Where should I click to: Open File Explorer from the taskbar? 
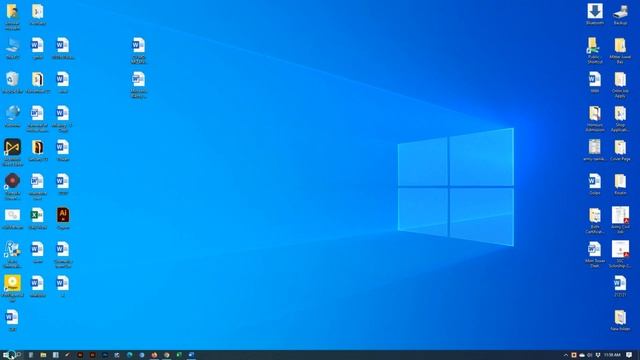(x=43, y=355)
